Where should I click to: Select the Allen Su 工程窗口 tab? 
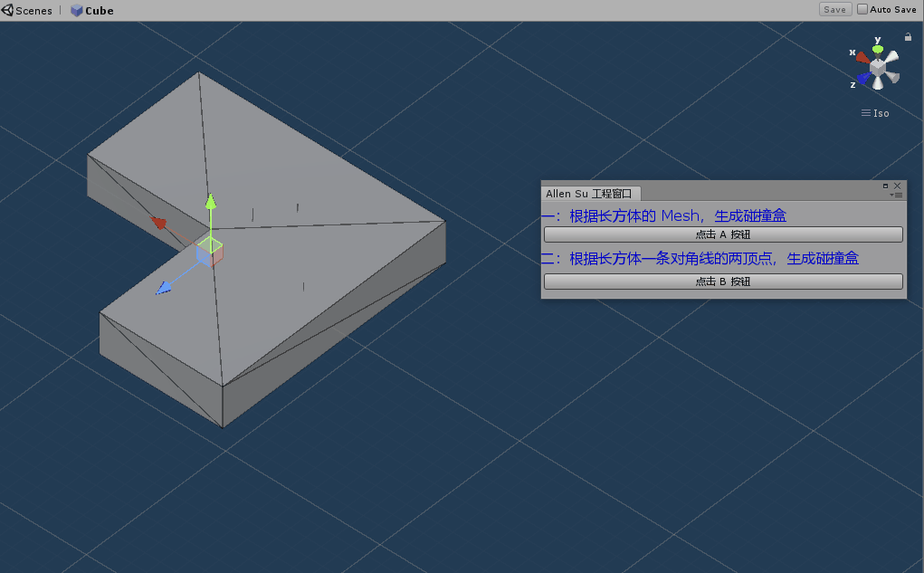(588, 194)
